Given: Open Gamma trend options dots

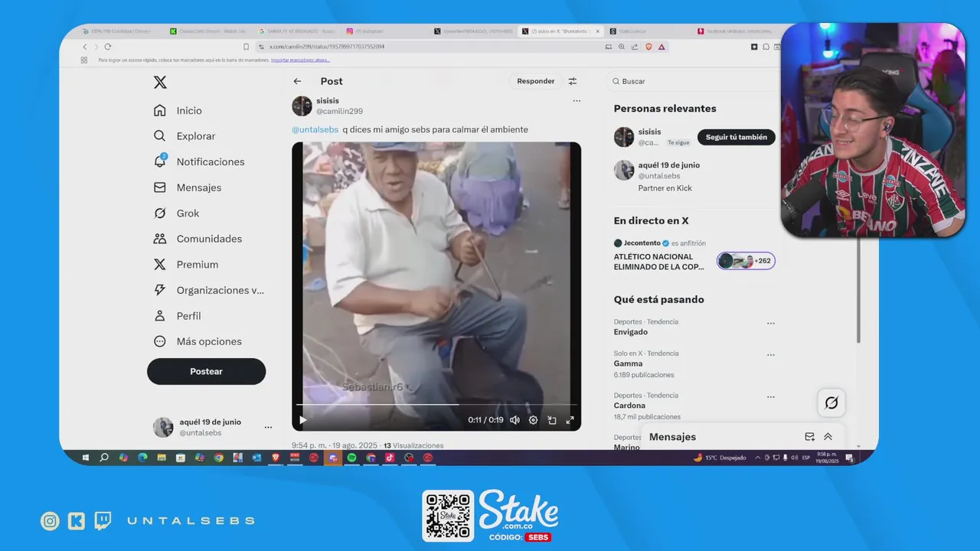Looking at the screenshot, I should pos(771,355).
